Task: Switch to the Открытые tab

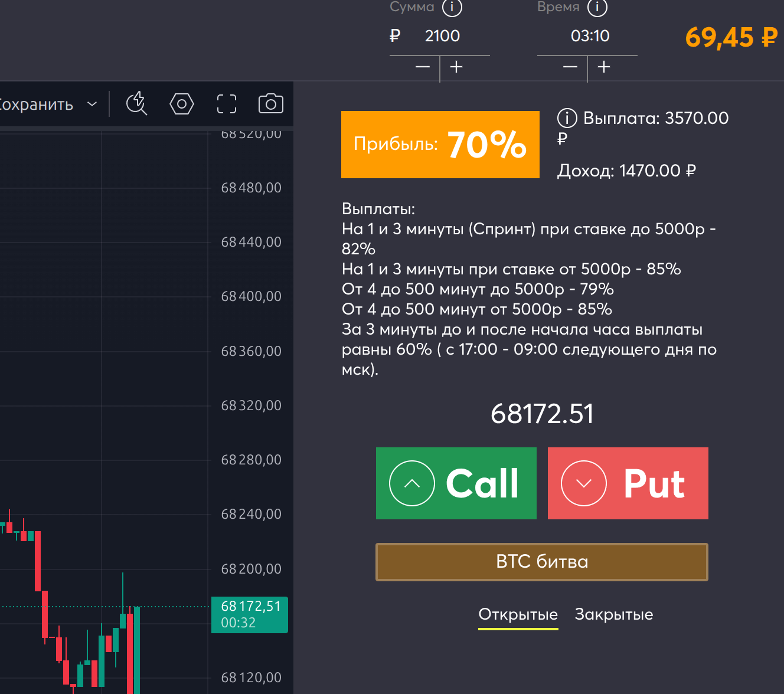Action: point(518,614)
